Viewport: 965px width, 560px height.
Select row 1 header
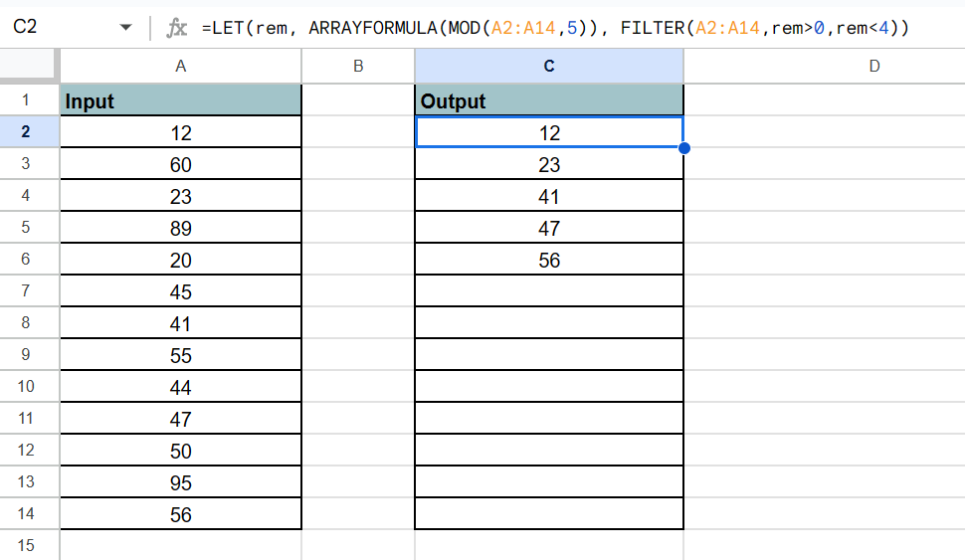click(x=29, y=100)
